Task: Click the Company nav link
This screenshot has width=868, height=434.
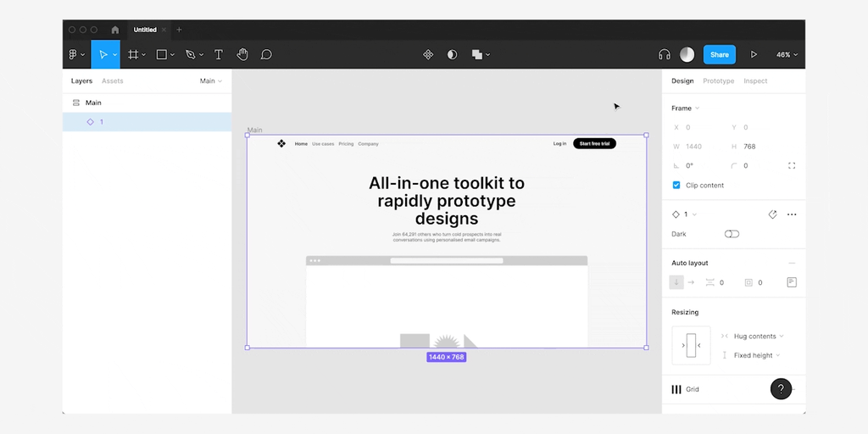Action: (x=368, y=144)
